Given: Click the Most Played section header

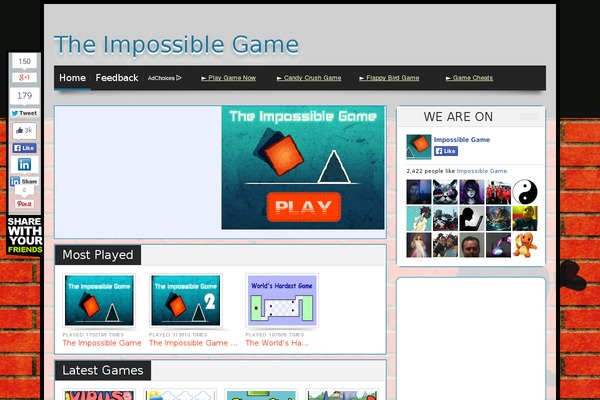Looking at the screenshot, I should (98, 255).
